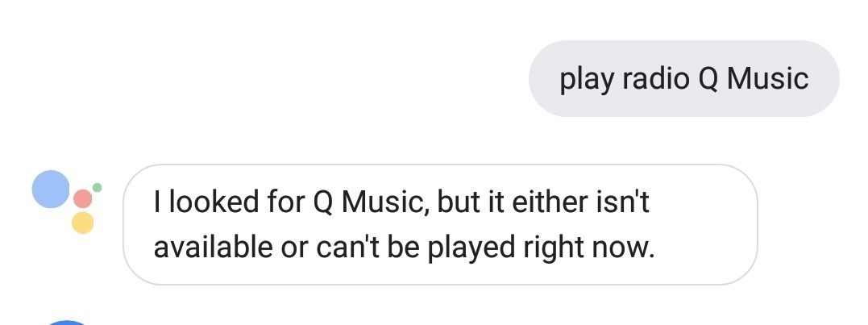This screenshot has height=325, width=868.
Task: Click the small green Assistant dot
Action: tap(98, 187)
